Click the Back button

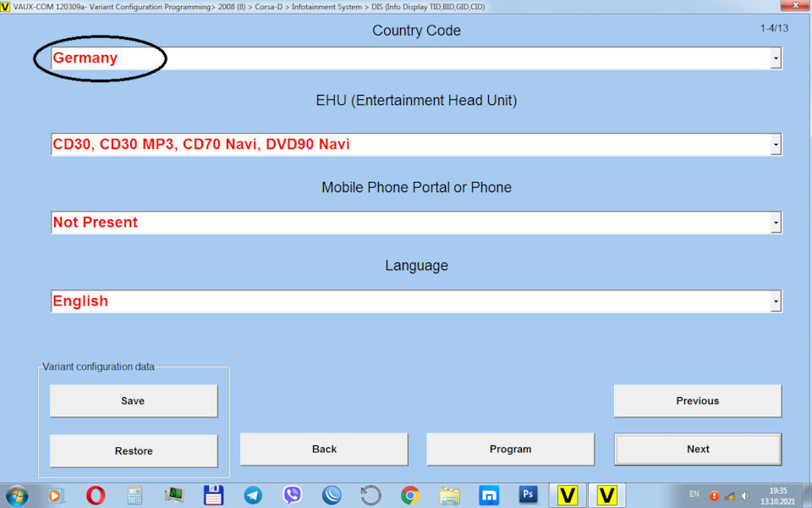[x=324, y=449]
